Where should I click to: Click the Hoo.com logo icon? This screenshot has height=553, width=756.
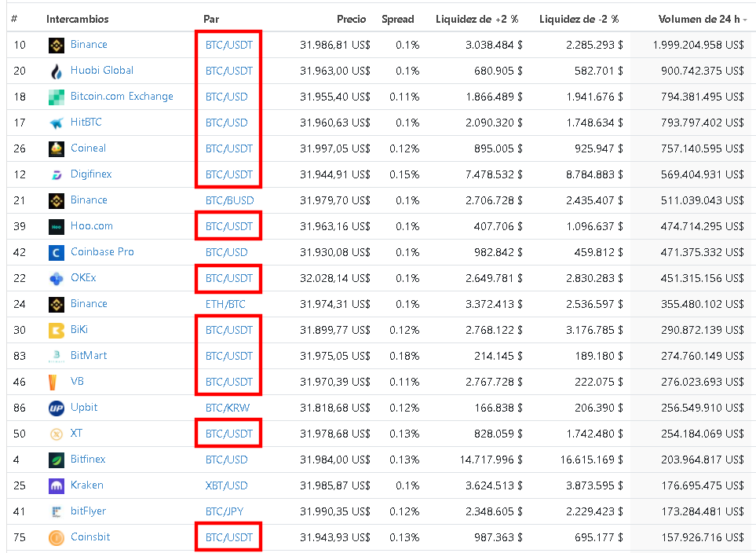coord(57,227)
